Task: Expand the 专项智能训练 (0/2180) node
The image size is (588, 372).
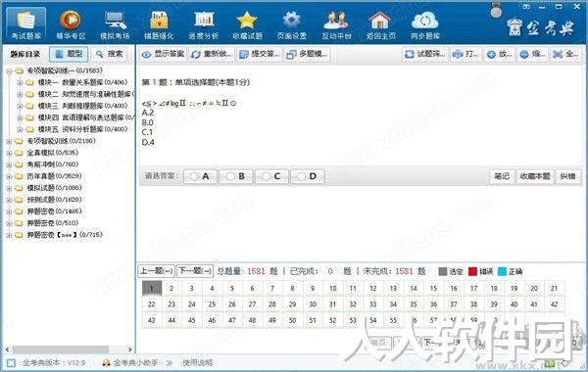Action: coord(9,141)
